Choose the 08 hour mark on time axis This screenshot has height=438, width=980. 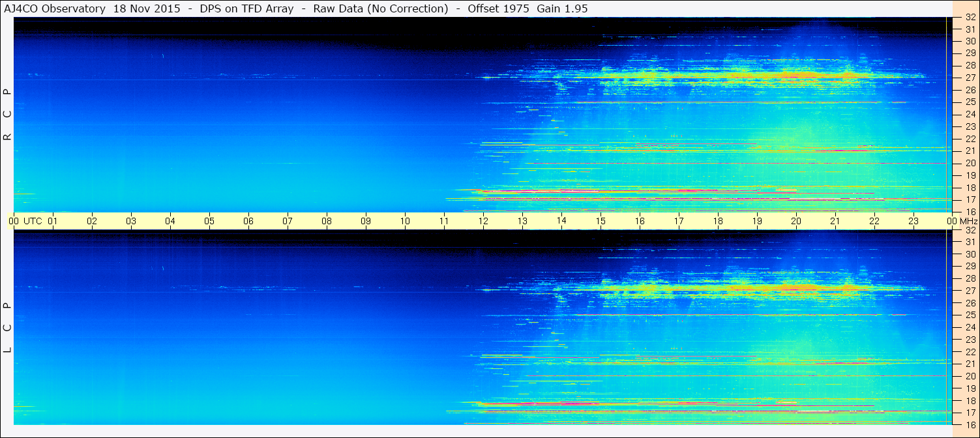(x=327, y=221)
